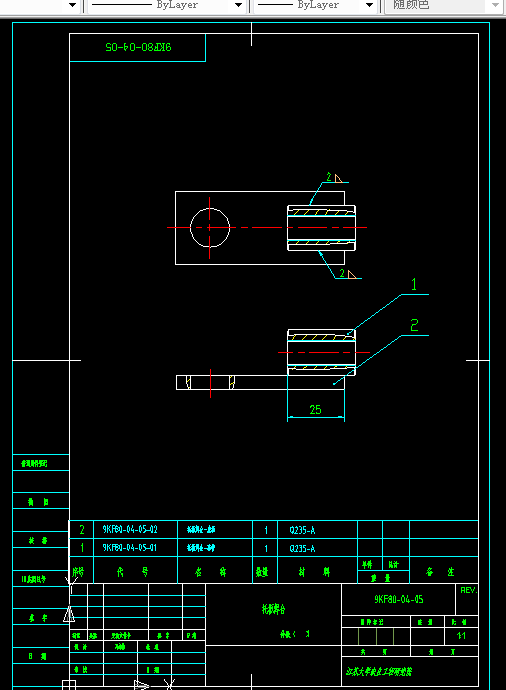Select the 1:1 scale value
This screenshot has width=506, height=690.
pos(461,635)
